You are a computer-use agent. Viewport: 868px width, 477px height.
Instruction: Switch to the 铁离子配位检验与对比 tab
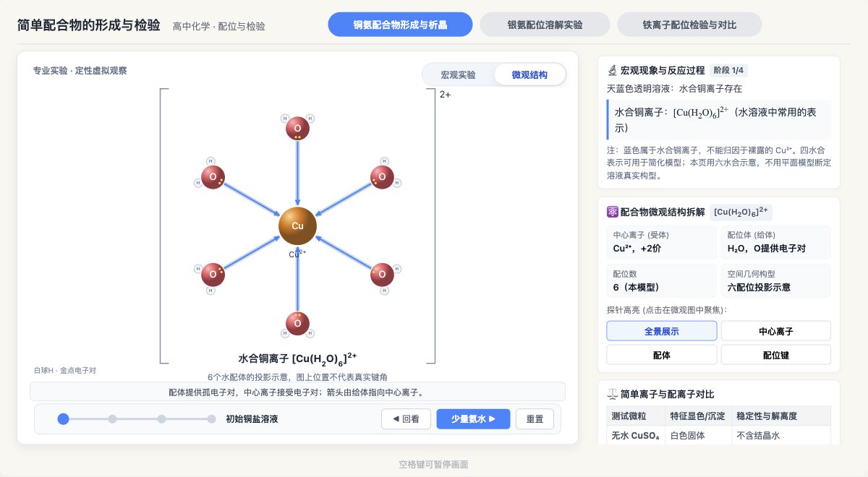click(689, 25)
